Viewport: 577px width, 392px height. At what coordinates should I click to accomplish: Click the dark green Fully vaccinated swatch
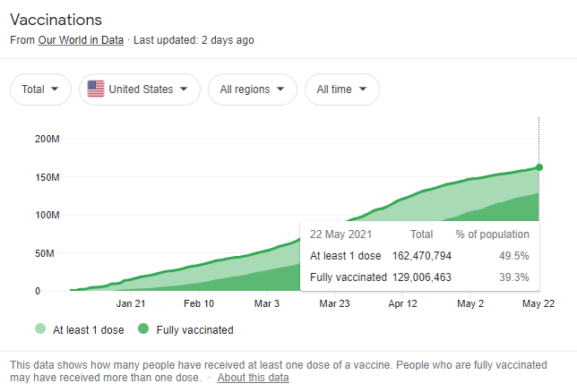(143, 329)
